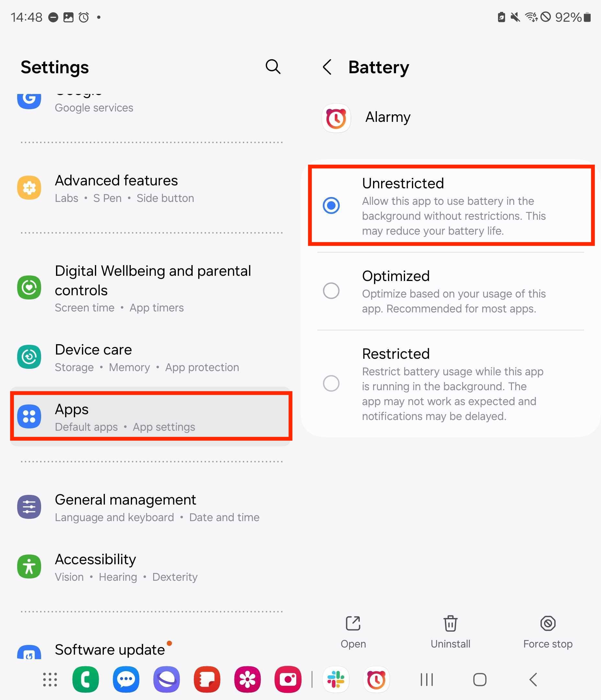Open Accessibility settings entry
The height and width of the screenshot is (700, 601).
(151, 567)
